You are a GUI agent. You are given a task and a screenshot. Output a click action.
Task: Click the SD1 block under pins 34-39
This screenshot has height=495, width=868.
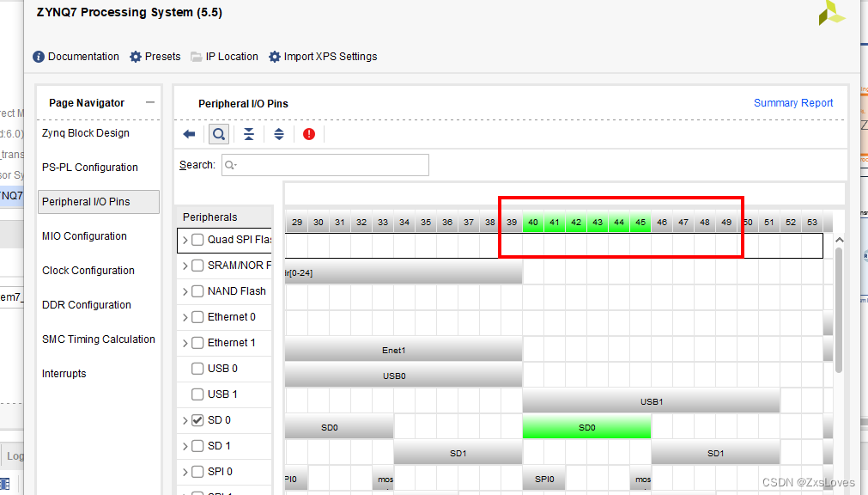(458, 453)
